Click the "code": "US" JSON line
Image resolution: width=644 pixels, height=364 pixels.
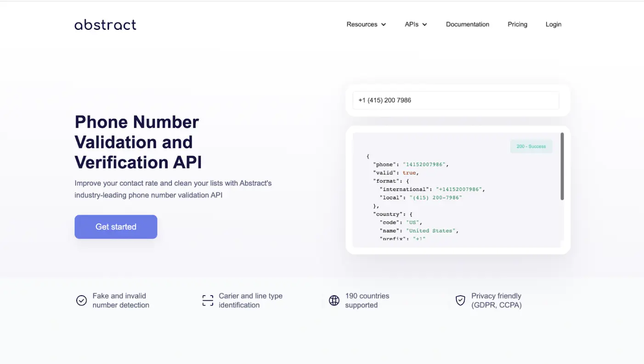401,222
